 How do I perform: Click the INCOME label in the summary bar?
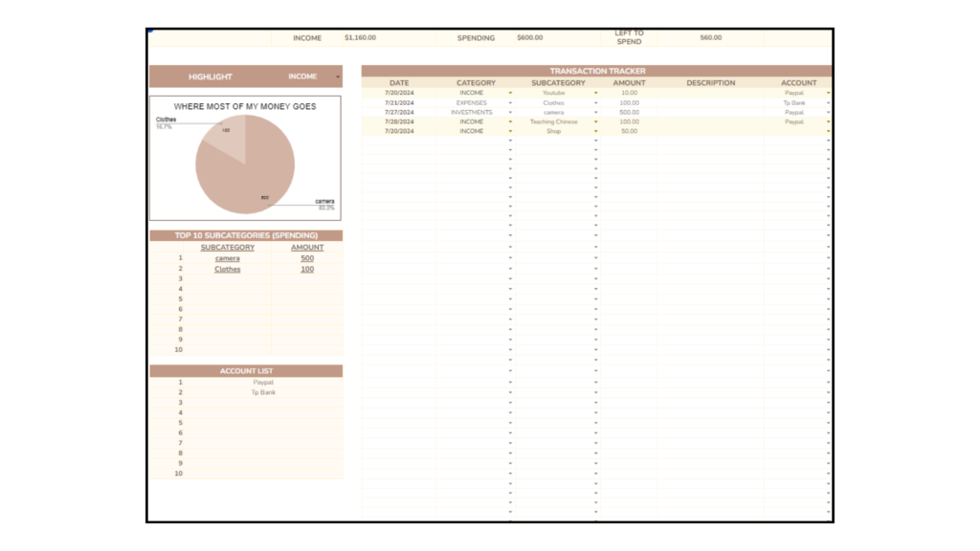pyautogui.click(x=307, y=38)
